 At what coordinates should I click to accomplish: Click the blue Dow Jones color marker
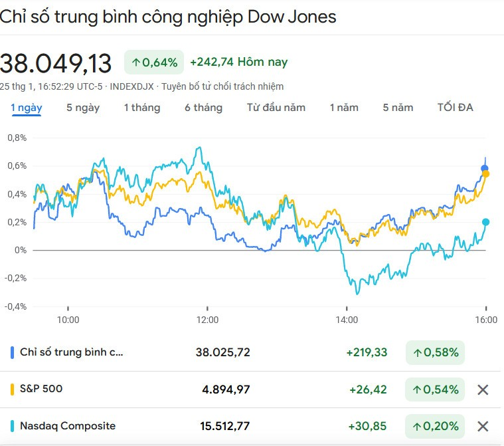(13, 352)
